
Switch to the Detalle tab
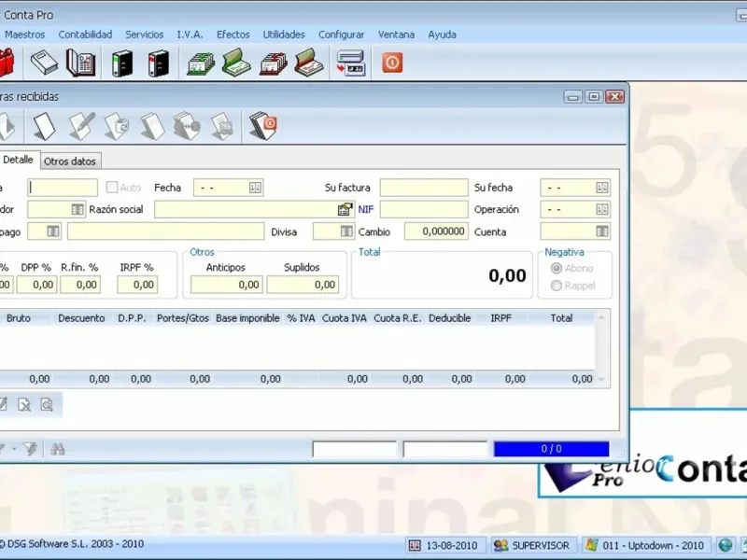(18, 160)
